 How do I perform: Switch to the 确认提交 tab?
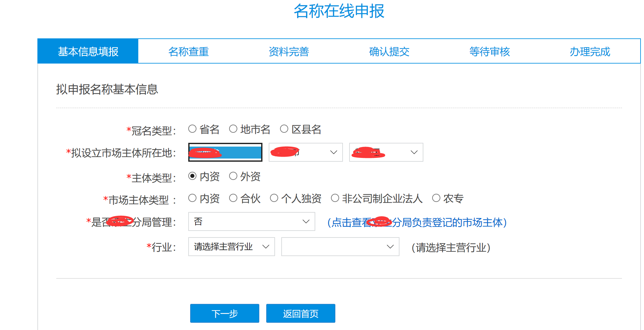(x=389, y=51)
